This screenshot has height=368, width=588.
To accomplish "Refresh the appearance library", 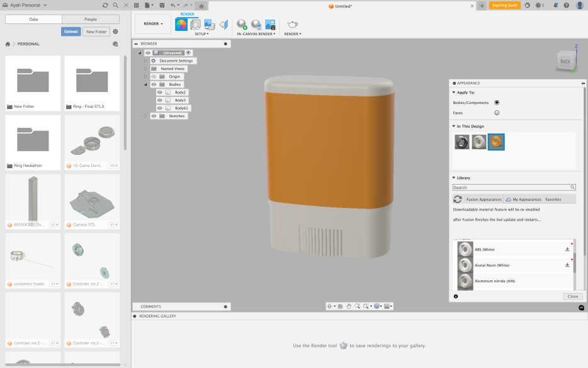I will click(458, 199).
